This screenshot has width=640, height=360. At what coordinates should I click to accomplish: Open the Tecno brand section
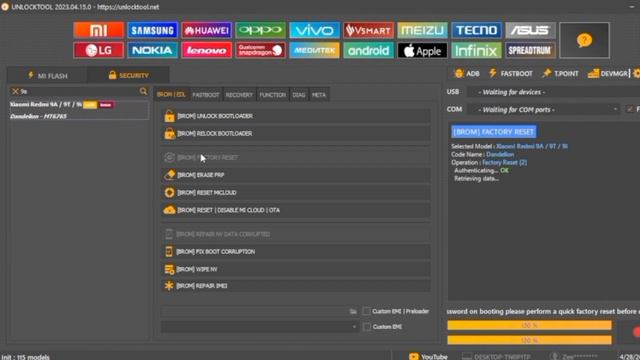476,30
